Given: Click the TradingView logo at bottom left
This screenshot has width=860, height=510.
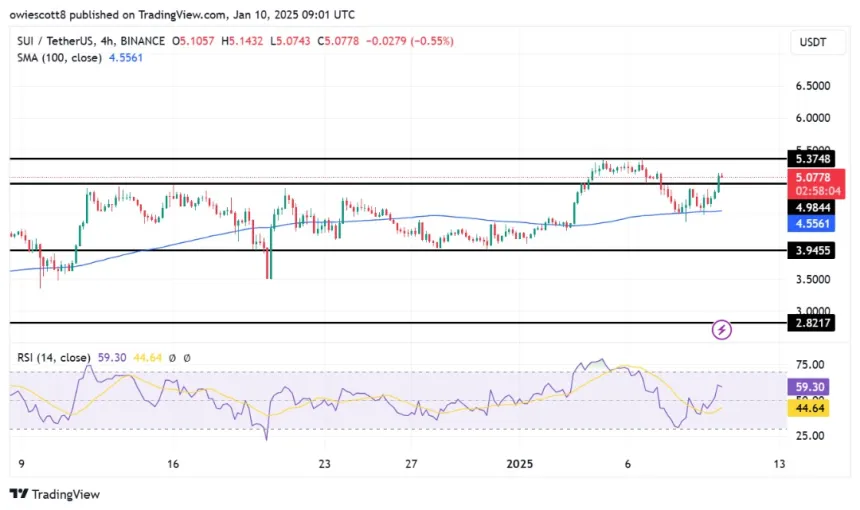Looking at the screenshot, I should coord(55,494).
